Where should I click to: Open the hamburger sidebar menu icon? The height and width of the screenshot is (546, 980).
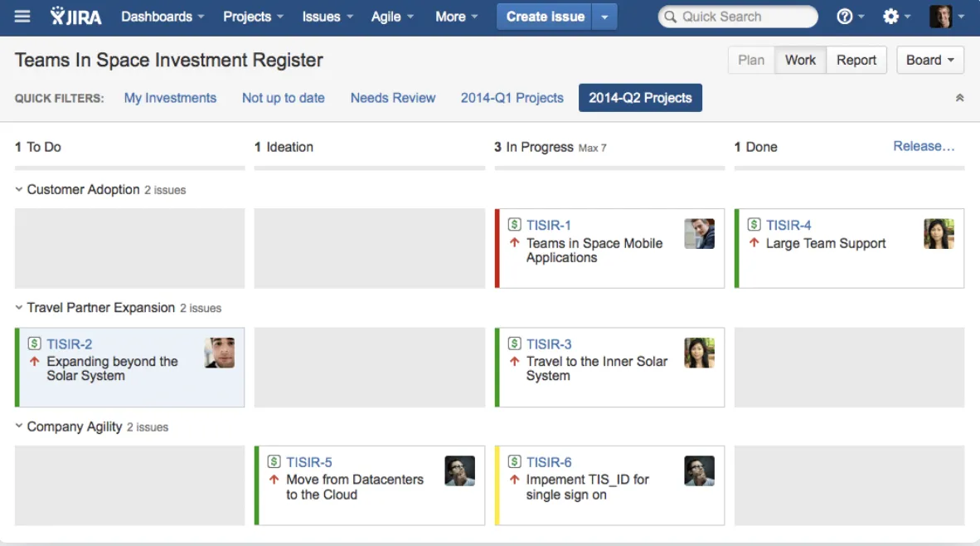tap(22, 17)
